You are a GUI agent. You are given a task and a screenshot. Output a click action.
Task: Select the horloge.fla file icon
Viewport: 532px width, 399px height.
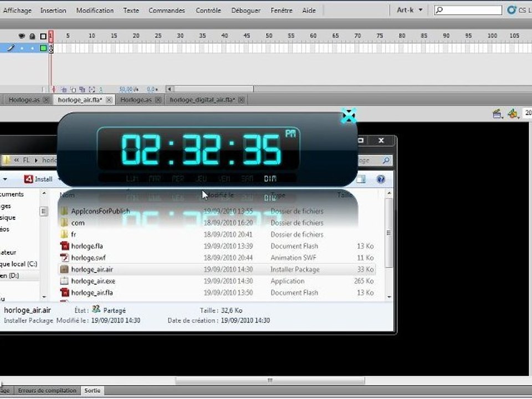pos(64,246)
